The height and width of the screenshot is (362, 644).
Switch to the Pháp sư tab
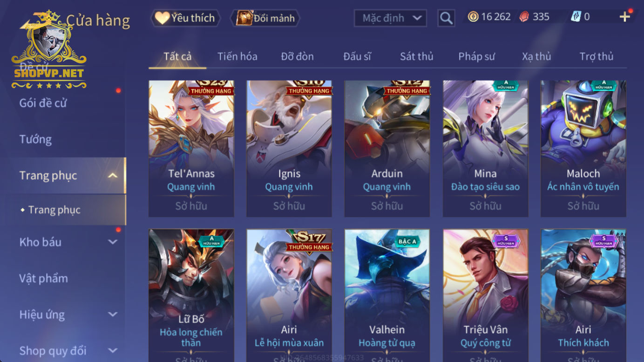pyautogui.click(x=476, y=56)
